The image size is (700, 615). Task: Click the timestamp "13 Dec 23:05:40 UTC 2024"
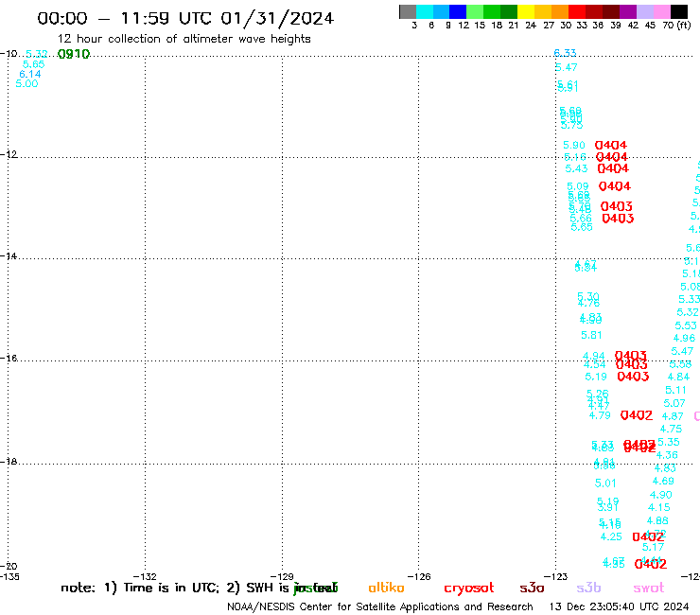pyautogui.click(x=620, y=607)
